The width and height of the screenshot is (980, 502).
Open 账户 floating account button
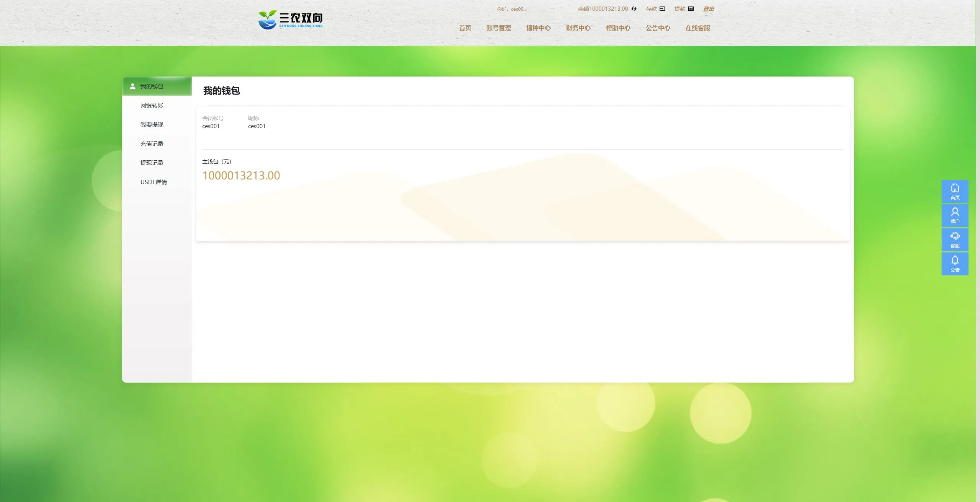955,215
